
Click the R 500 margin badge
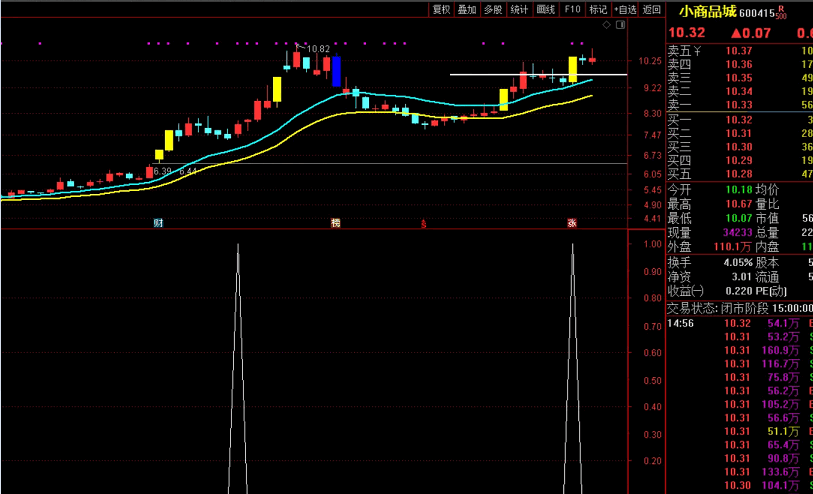[x=781, y=12]
